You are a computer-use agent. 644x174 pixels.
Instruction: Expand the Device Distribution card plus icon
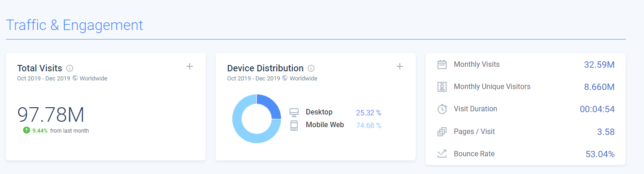[x=400, y=66]
